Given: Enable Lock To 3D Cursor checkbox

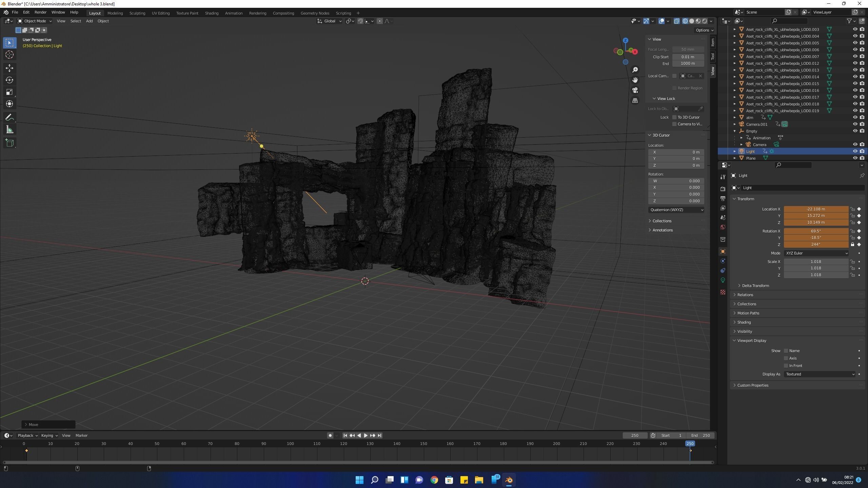Looking at the screenshot, I should pyautogui.click(x=674, y=117).
